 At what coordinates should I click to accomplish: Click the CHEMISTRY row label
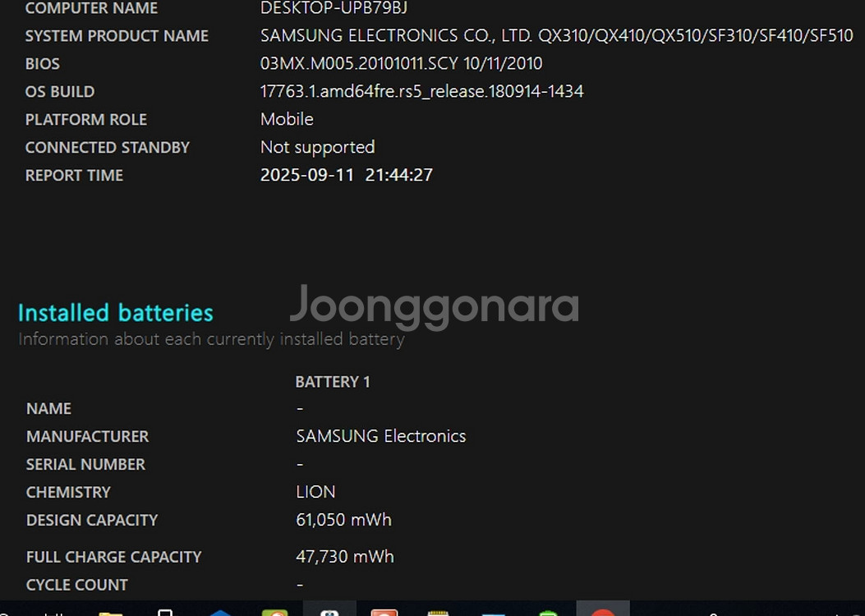point(68,493)
